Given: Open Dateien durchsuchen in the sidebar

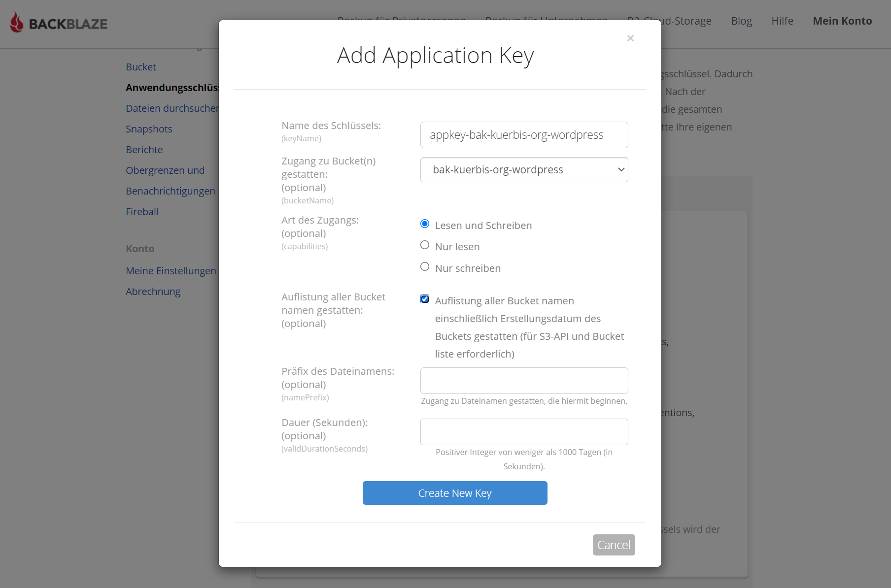Looking at the screenshot, I should pyautogui.click(x=172, y=108).
